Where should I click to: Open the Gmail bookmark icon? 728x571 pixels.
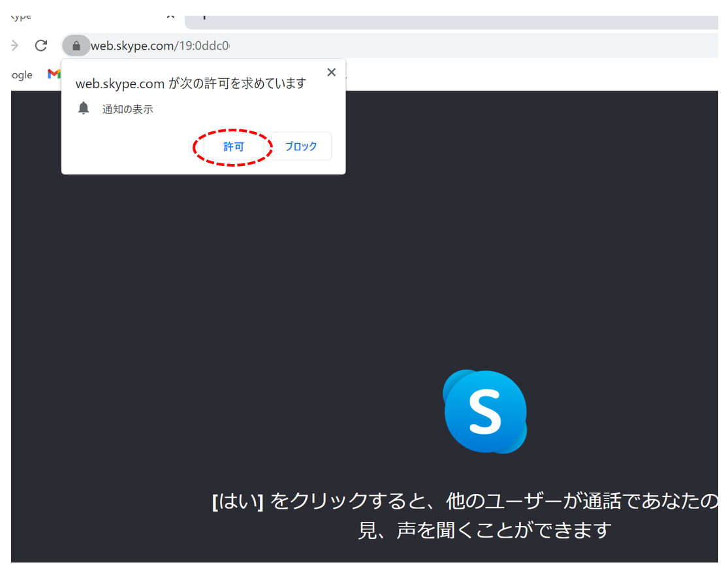tap(54, 74)
